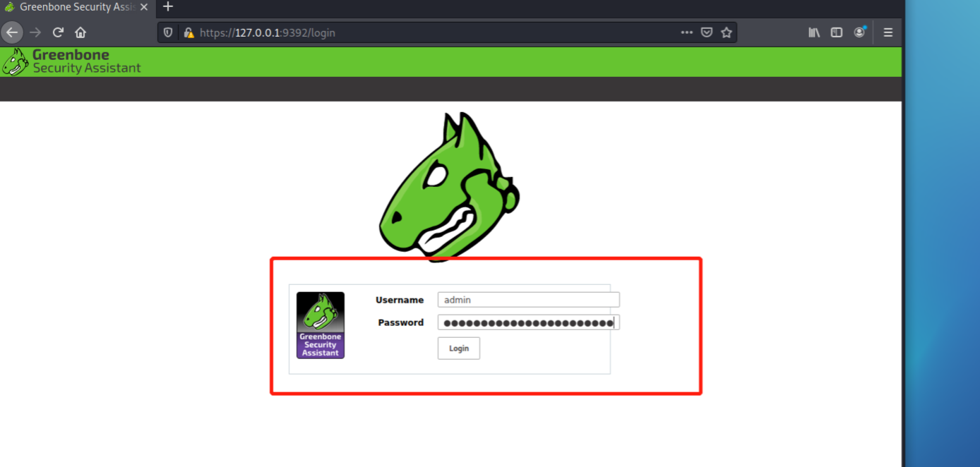Click the Greenbone Security Assistant header title
Image resolution: width=980 pixels, height=467 pixels.
click(87, 61)
